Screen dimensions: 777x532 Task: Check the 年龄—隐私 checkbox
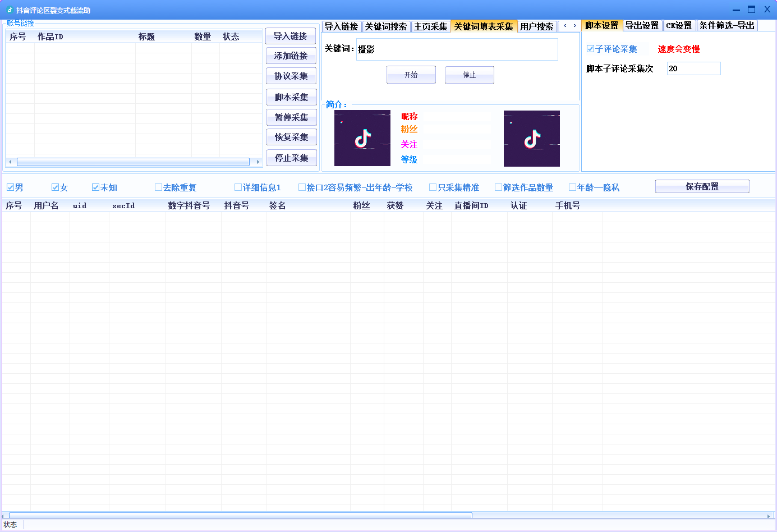572,187
